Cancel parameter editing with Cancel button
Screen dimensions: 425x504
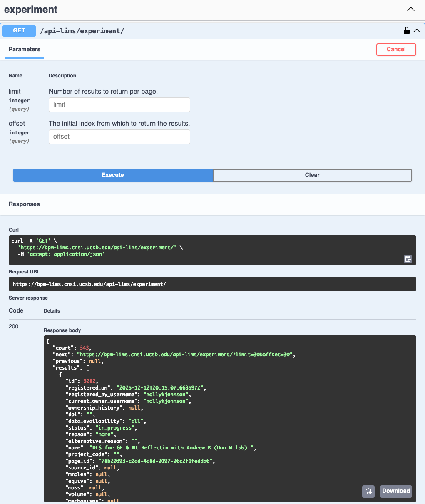pyautogui.click(x=396, y=49)
